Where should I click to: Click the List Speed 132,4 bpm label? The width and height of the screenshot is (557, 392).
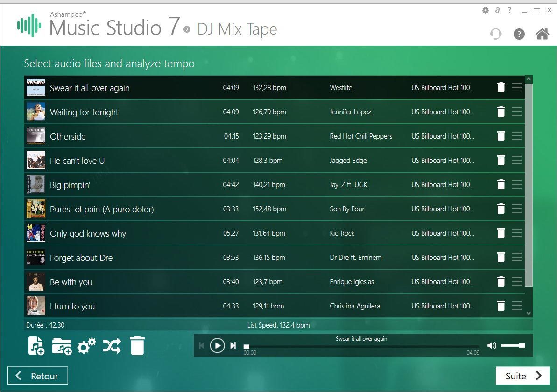278,325
